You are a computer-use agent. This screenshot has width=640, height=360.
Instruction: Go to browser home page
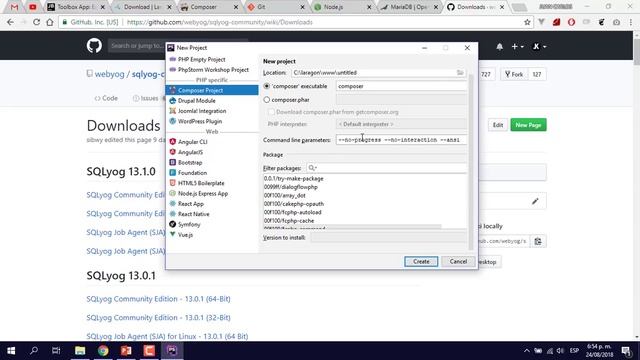[49, 22]
